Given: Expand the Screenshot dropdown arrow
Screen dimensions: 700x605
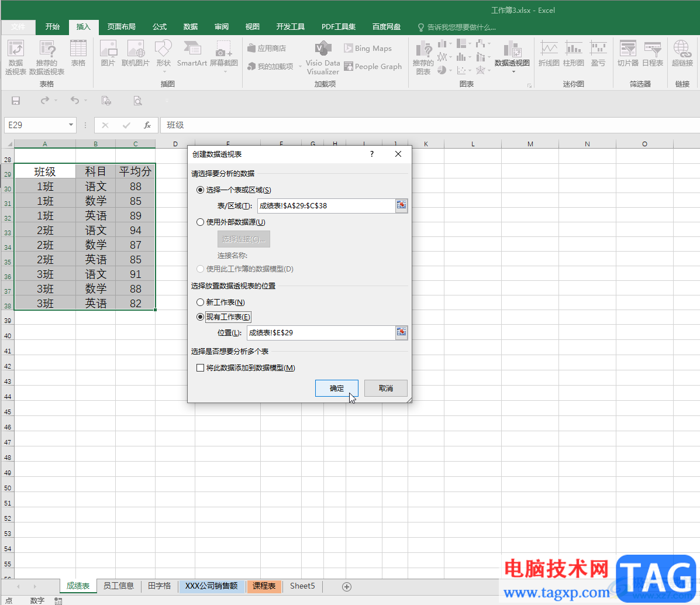Looking at the screenshot, I should pyautogui.click(x=225, y=72).
